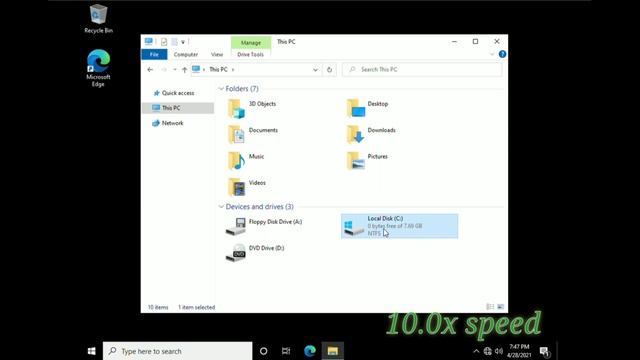640x360 pixels.
Task: Select the Documents folder
Action: pos(253,135)
